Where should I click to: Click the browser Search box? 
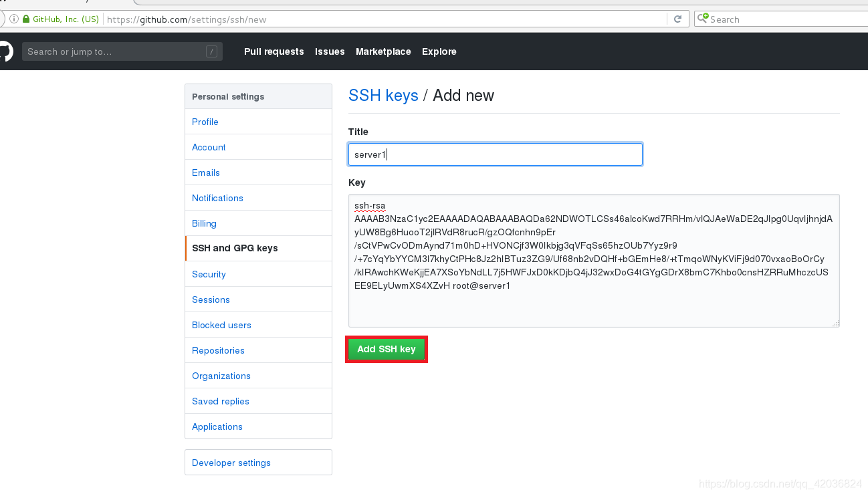point(781,19)
